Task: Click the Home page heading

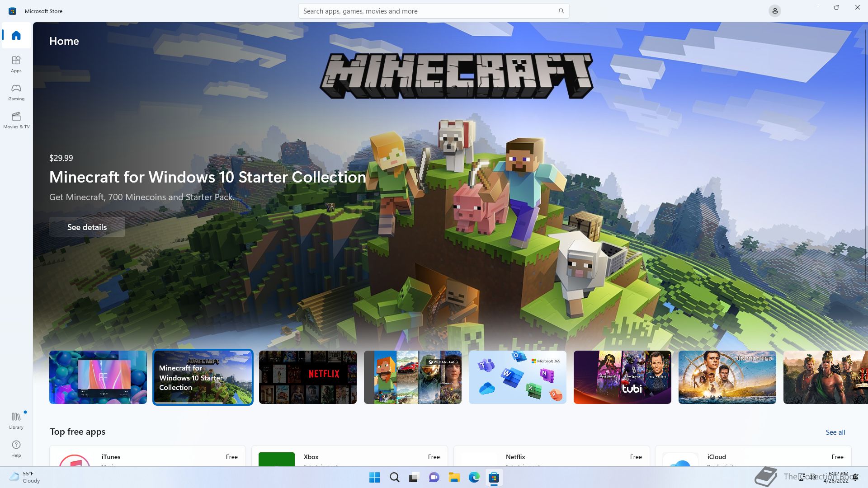Action: point(64,41)
